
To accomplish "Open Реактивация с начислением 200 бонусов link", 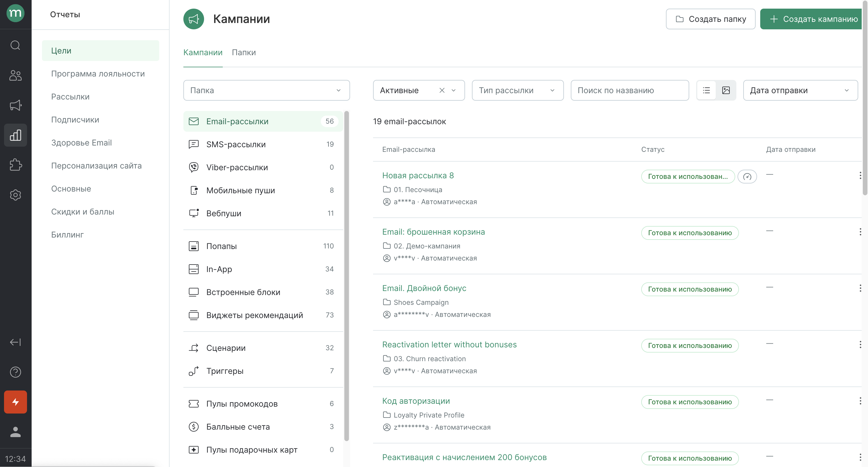I will click(464, 457).
